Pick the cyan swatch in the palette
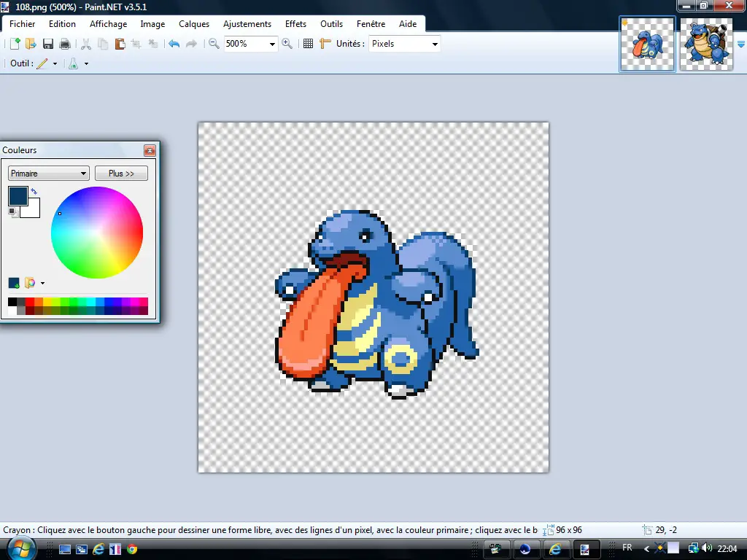Image resolution: width=747 pixels, height=560 pixels. coord(91,302)
